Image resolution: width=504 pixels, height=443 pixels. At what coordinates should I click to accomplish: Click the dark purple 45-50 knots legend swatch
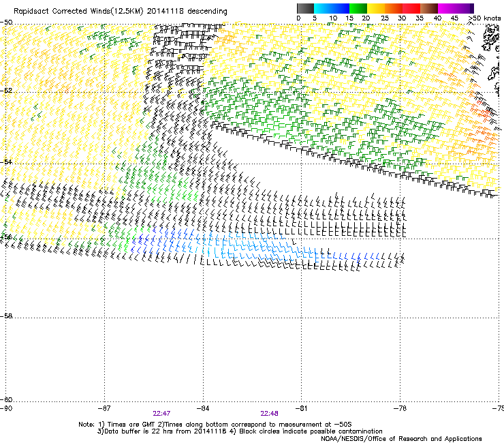(464, 8)
